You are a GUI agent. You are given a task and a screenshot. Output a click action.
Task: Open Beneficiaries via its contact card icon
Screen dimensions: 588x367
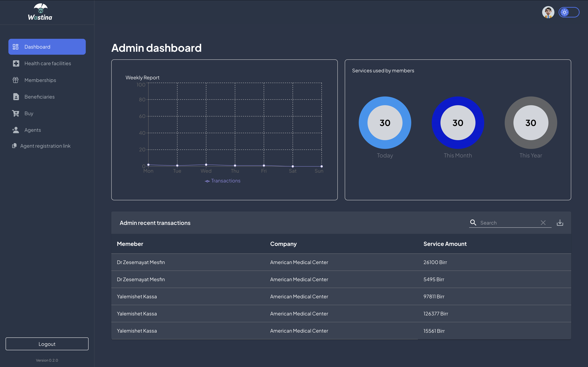[x=16, y=97]
